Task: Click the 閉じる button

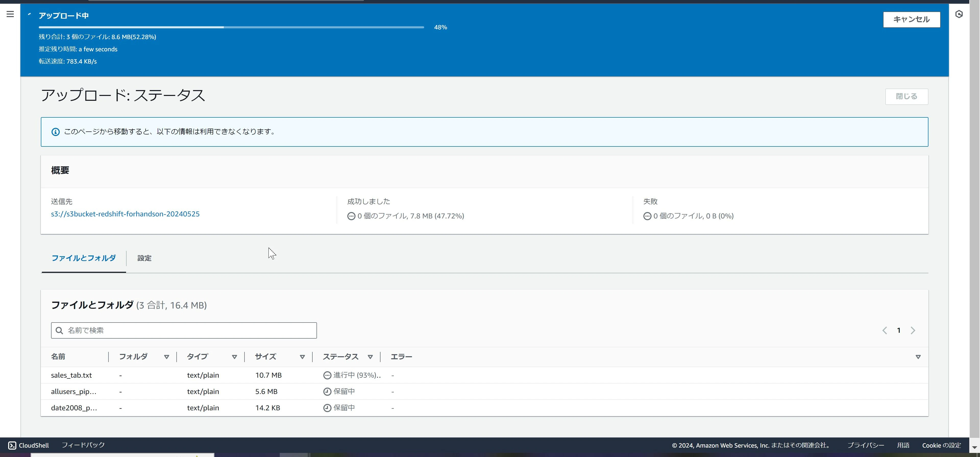Action: pos(906,97)
